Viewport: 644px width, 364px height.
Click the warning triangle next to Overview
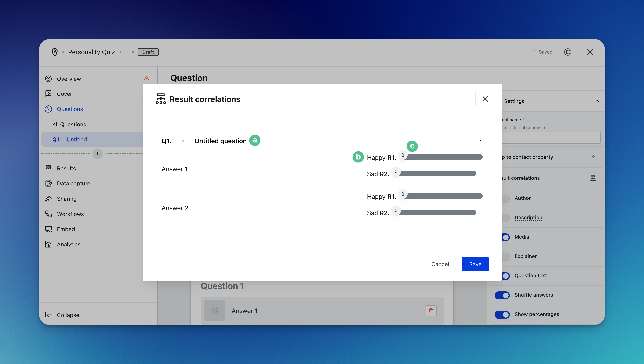(146, 79)
